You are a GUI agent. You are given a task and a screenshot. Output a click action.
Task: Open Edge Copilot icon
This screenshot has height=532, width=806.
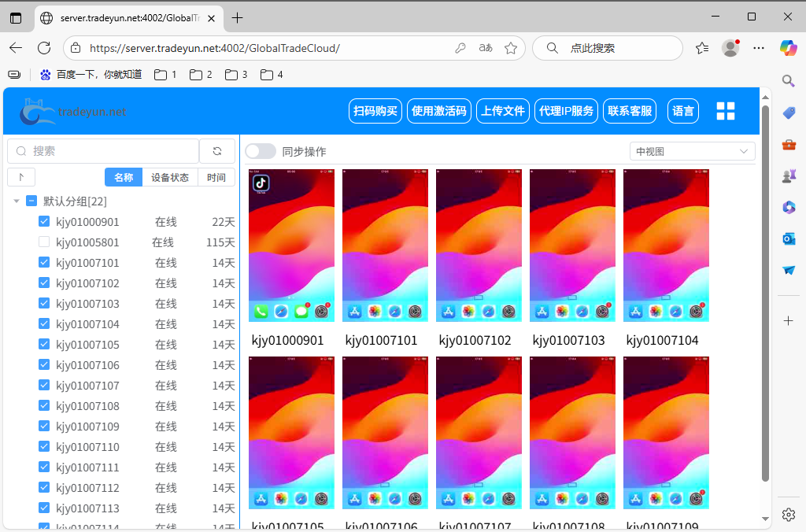[x=788, y=48]
